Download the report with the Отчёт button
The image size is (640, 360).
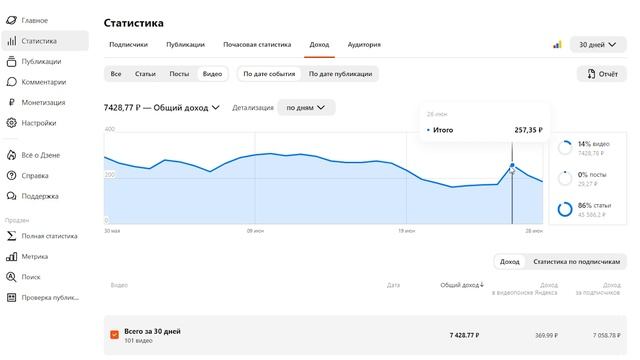(x=602, y=74)
